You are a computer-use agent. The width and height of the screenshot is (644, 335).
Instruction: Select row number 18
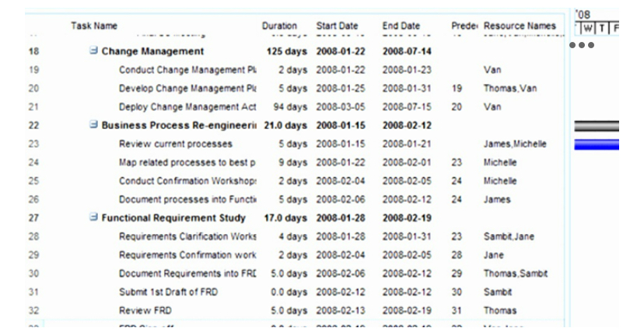pyautogui.click(x=33, y=51)
